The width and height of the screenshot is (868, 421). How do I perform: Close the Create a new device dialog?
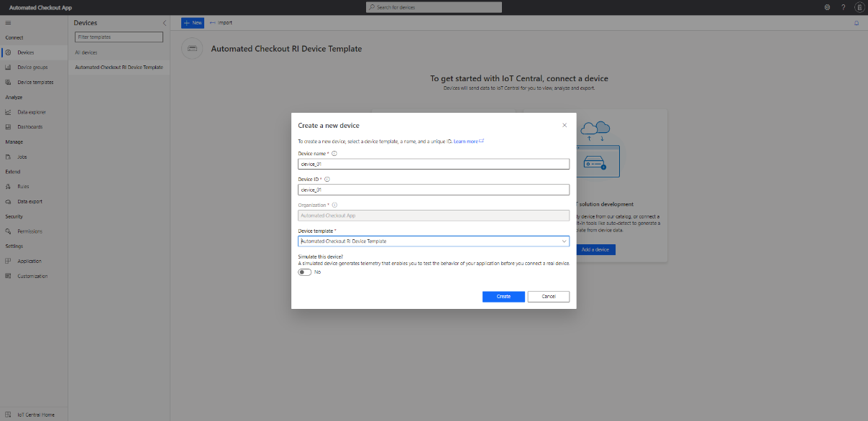click(x=565, y=125)
